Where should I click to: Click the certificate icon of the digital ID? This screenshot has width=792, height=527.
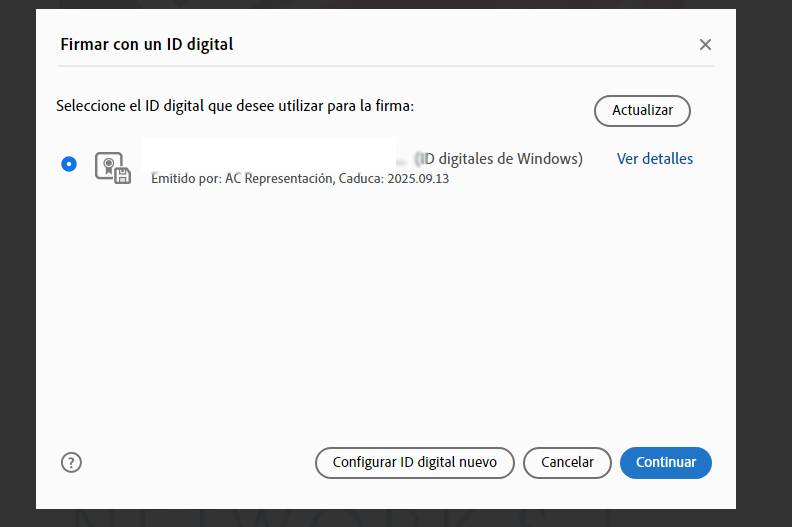point(109,165)
